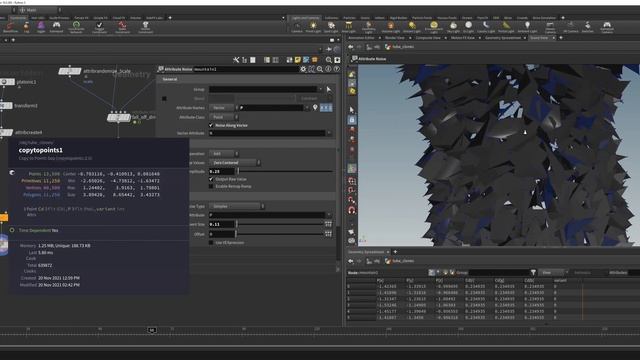Viewport: 640px width, 360px height.
Task: Toggle the Noise Along Vector checkbox
Action: (x=211, y=125)
